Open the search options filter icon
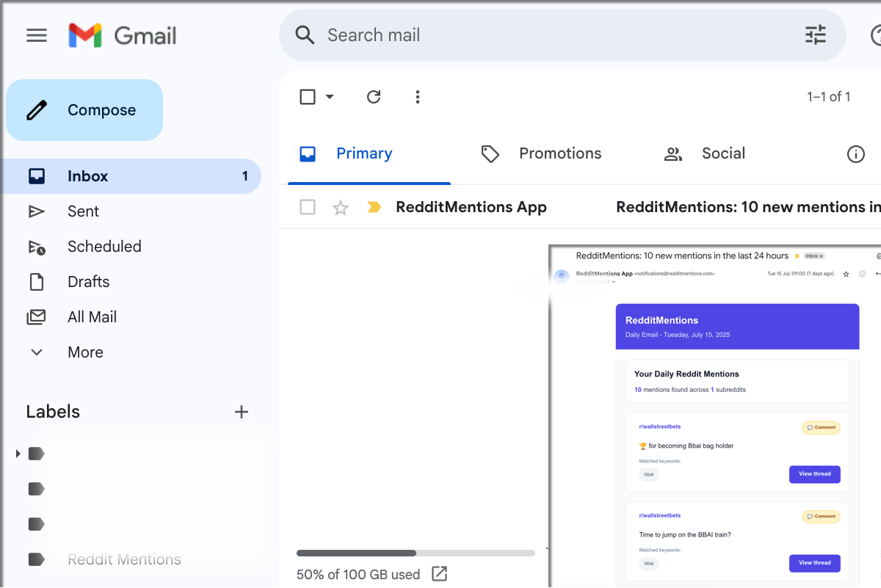881x588 pixels. click(x=816, y=35)
